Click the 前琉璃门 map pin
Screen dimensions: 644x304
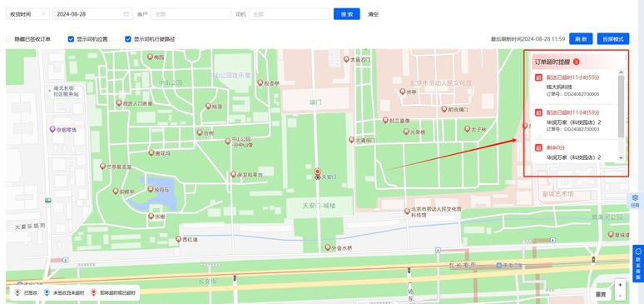(444, 109)
